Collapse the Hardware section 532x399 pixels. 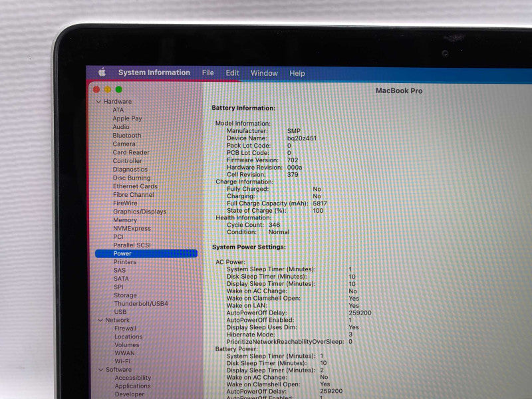pyautogui.click(x=98, y=102)
